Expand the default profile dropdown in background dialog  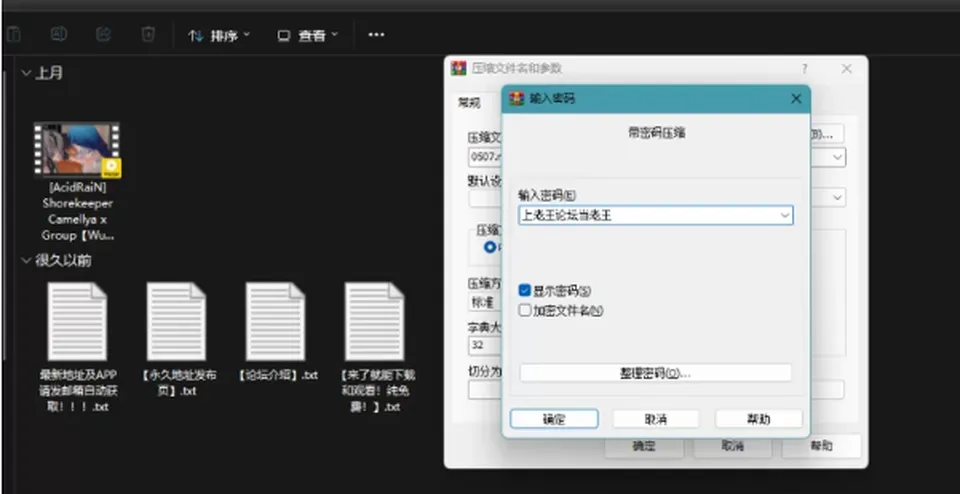pos(837,197)
